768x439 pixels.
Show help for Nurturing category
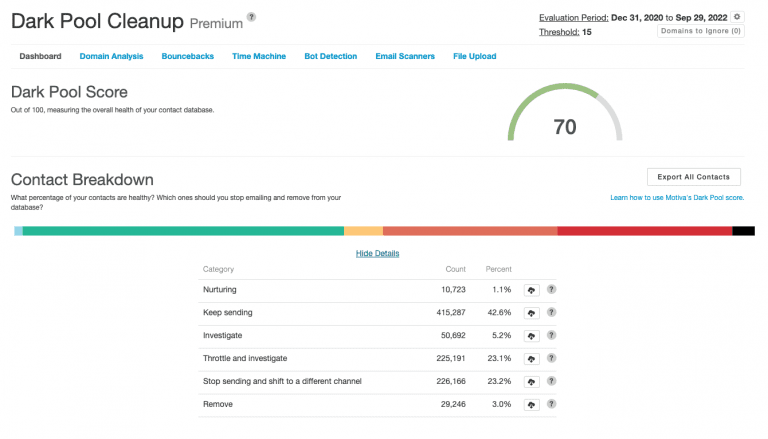(551, 289)
